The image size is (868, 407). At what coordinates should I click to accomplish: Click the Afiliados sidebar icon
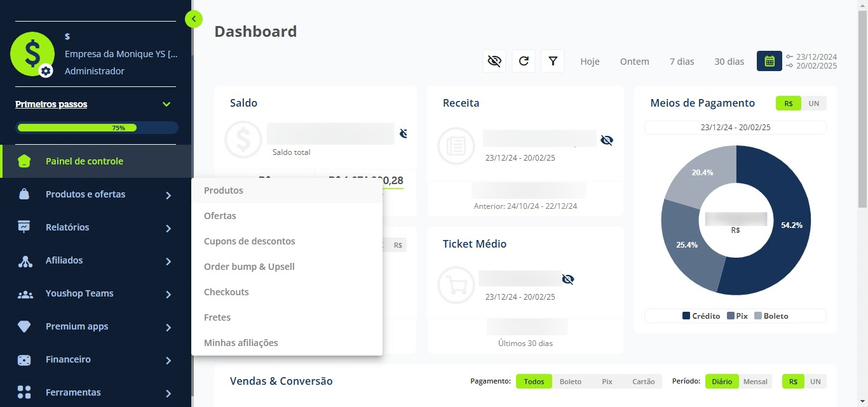point(24,260)
